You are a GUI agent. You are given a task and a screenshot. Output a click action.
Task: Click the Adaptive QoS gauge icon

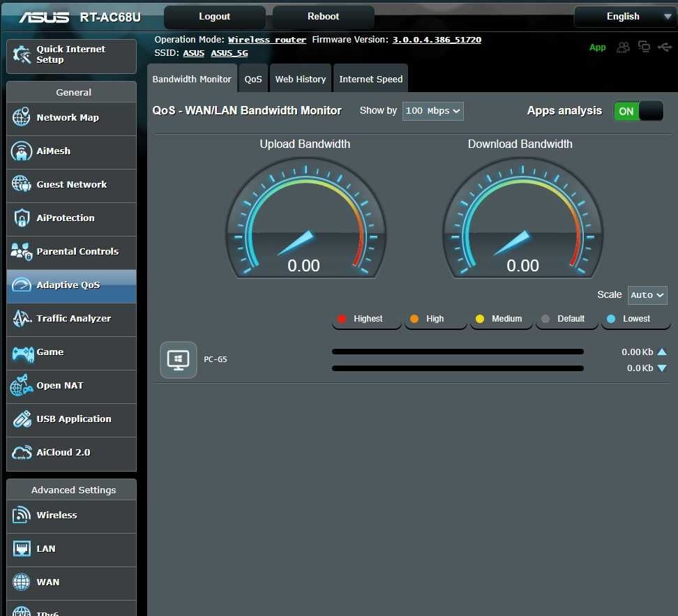(x=21, y=285)
